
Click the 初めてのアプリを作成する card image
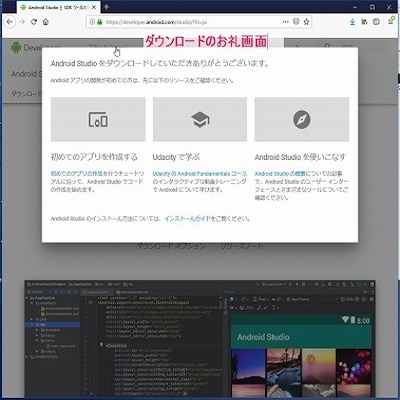[98, 119]
